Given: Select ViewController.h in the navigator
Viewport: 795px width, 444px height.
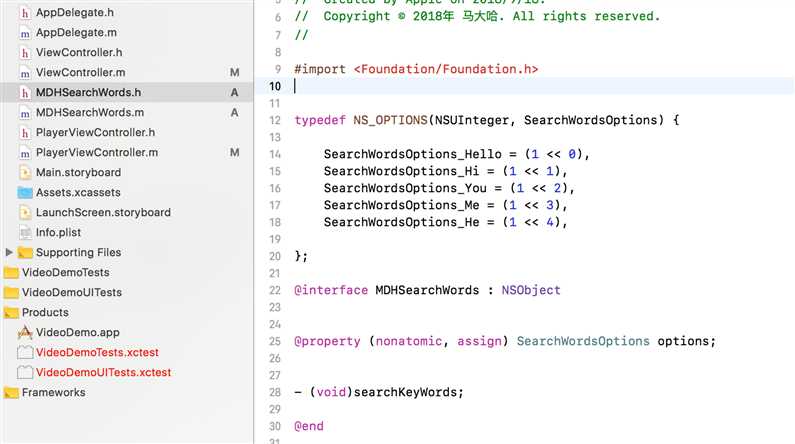Looking at the screenshot, I should pos(79,52).
